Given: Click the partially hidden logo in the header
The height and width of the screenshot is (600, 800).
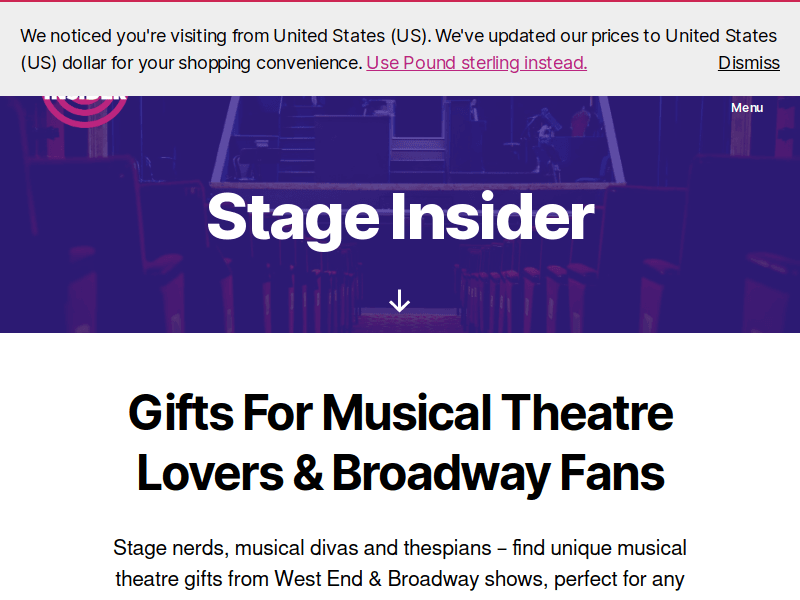Looking at the screenshot, I should 85,95.
